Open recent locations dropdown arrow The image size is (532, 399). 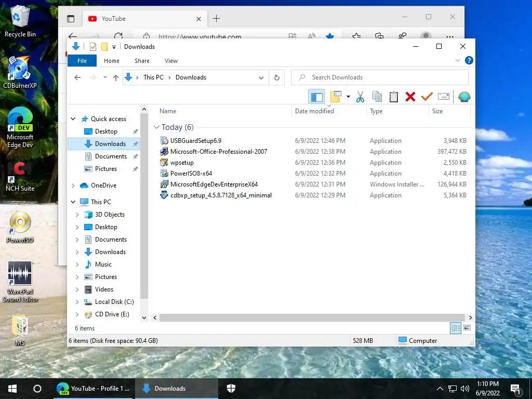click(x=105, y=77)
